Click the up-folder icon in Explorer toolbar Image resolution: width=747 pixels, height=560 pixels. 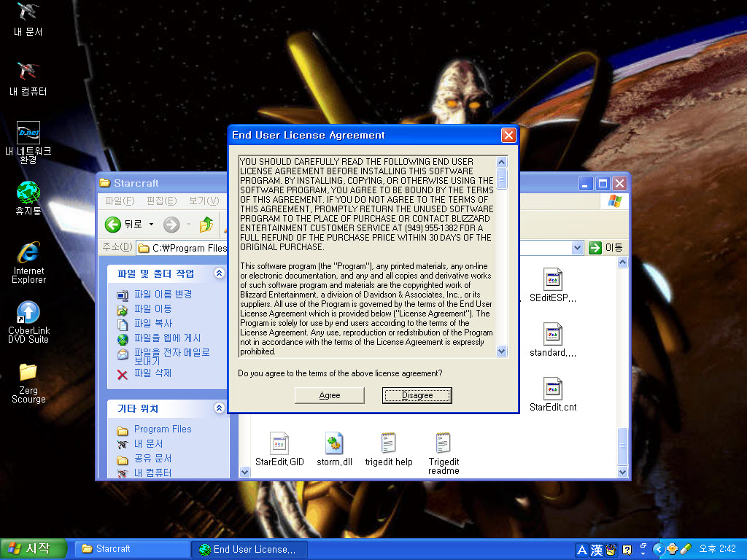pyautogui.click(x=206, y=225)
